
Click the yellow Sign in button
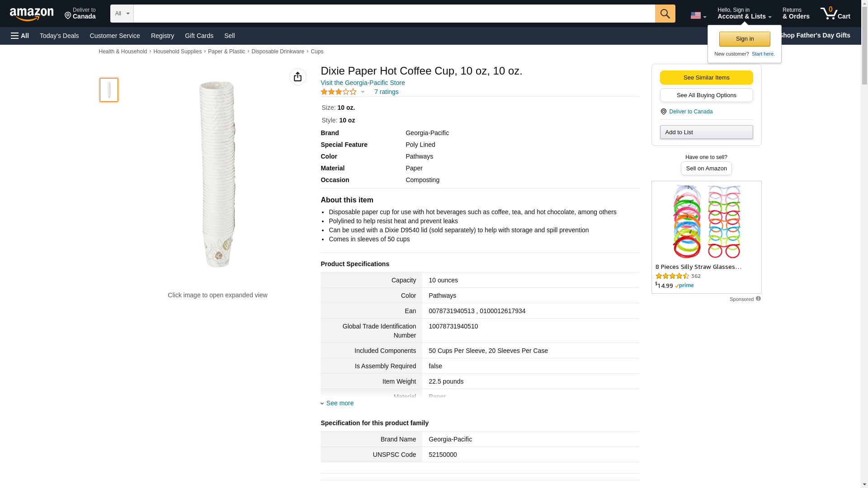click(x=744, y=39)
